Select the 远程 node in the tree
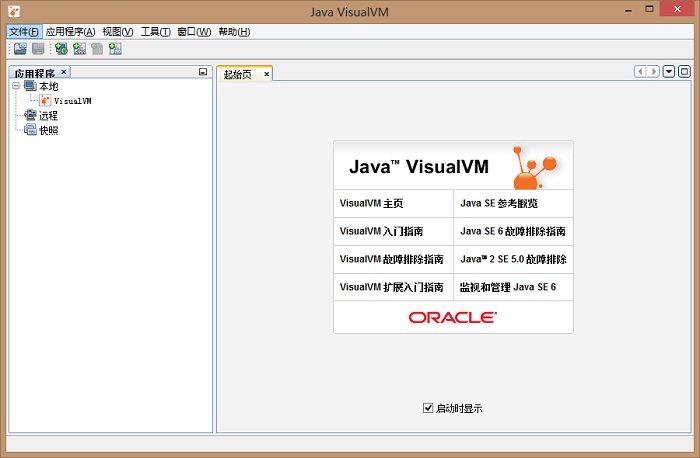Image resolution: width=700 pixels, height=458 pixels. coord(48,116)
